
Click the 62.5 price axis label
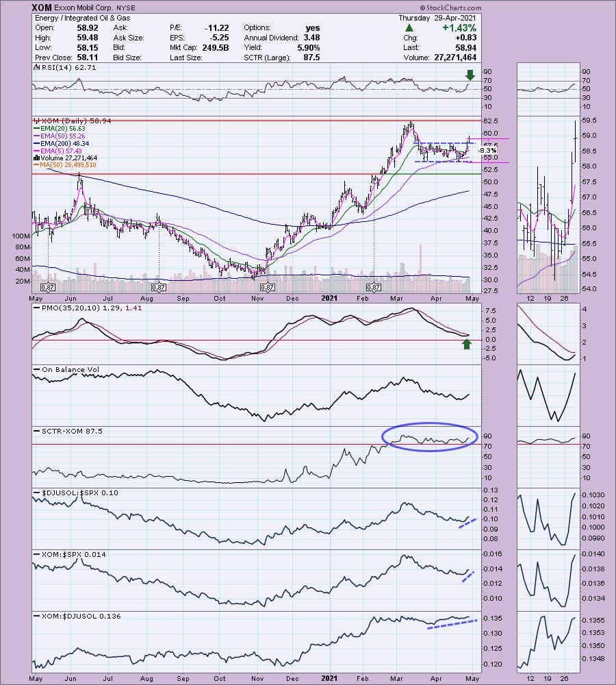(491, 121)
